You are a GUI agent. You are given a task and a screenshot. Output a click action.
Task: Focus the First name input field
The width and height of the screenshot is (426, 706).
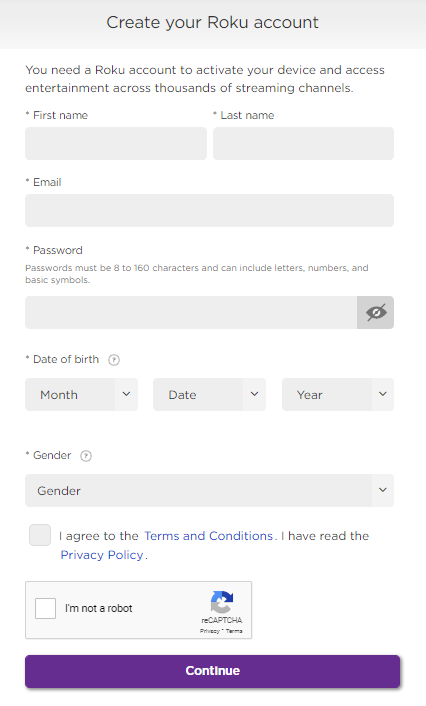116,143
